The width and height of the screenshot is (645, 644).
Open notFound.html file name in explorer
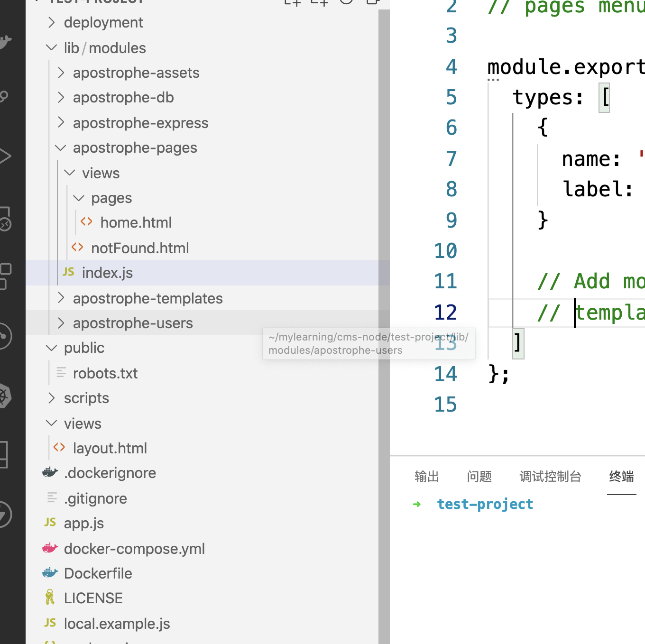(140, 248)
